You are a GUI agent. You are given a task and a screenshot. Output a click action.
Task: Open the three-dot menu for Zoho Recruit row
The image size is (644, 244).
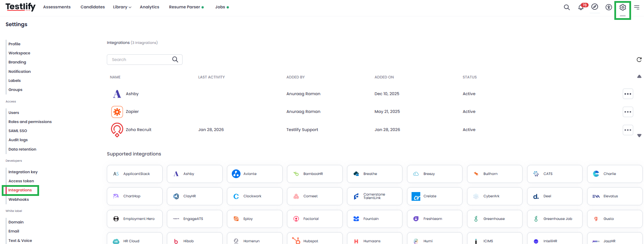coord(628,130)
